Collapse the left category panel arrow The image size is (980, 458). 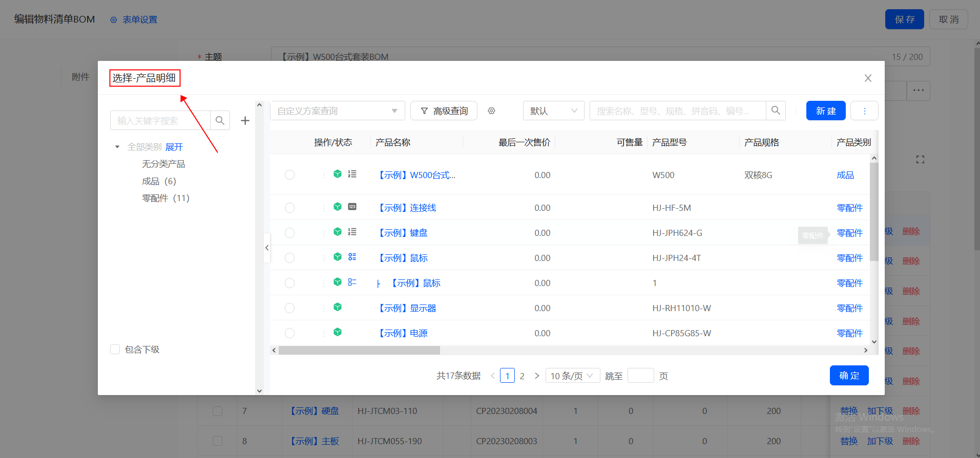267,248
